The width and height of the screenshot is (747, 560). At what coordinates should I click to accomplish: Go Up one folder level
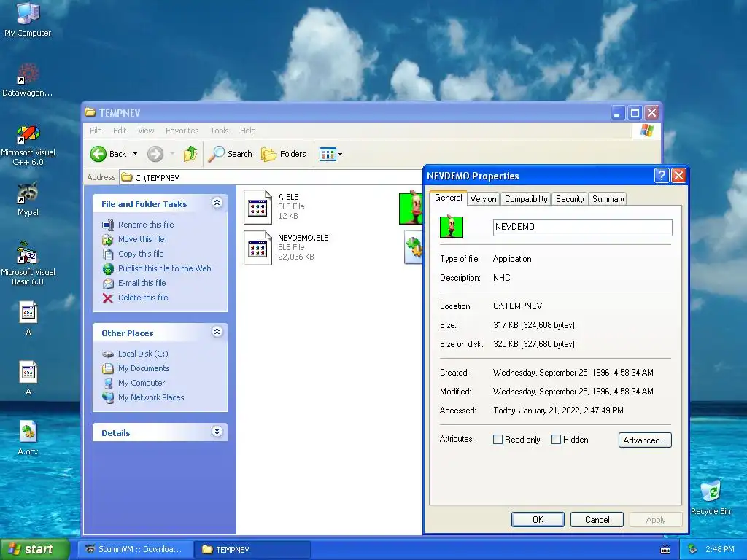(x=190, y=154)
